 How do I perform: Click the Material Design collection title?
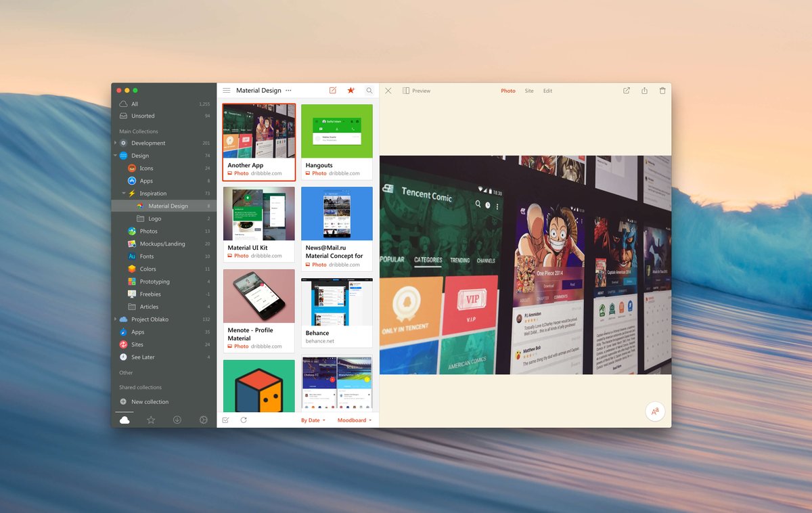[x=258, y=91]
